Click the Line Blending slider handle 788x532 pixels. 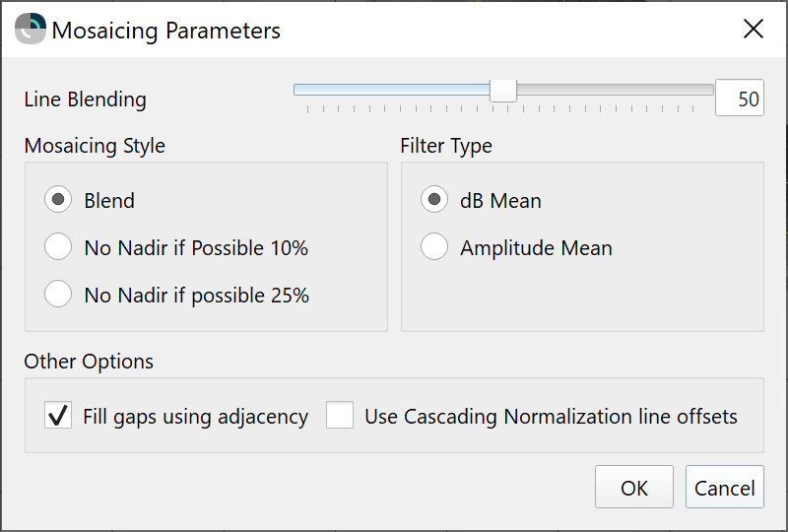[x=503, y=91]
